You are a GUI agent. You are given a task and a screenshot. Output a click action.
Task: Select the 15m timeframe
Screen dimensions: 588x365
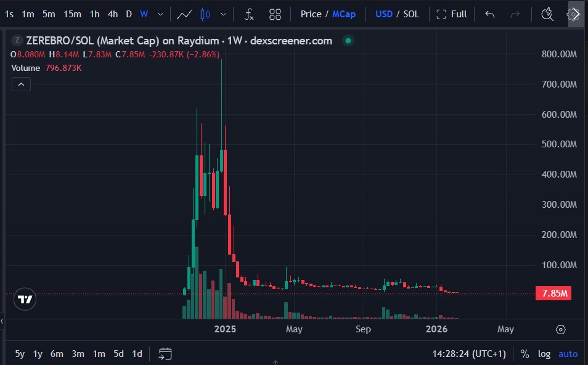click(72, 14)
